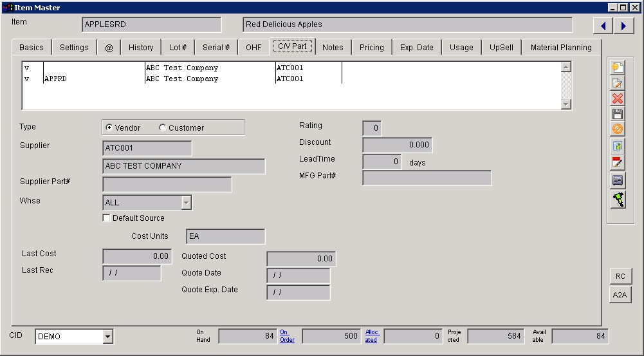Enable the Default Source checkbox
Image resolution: width=644 pixels, height=356 pixels.
click(x=106, y=218)
